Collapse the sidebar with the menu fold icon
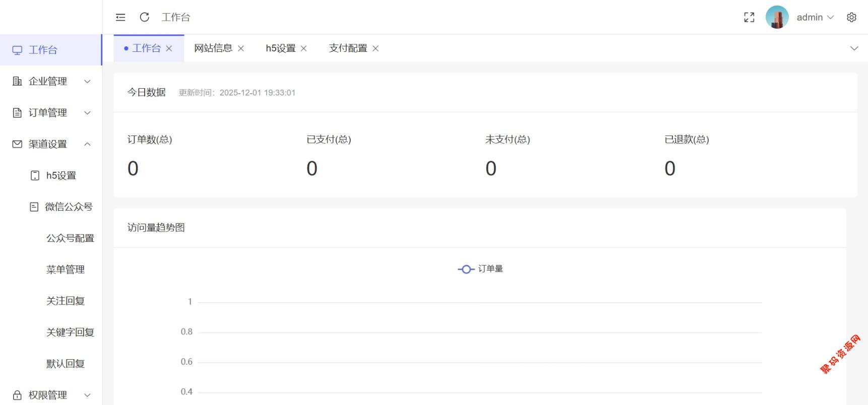Image resolution: width=868 pixels, height=405 pixels. (x=120, y=17)
